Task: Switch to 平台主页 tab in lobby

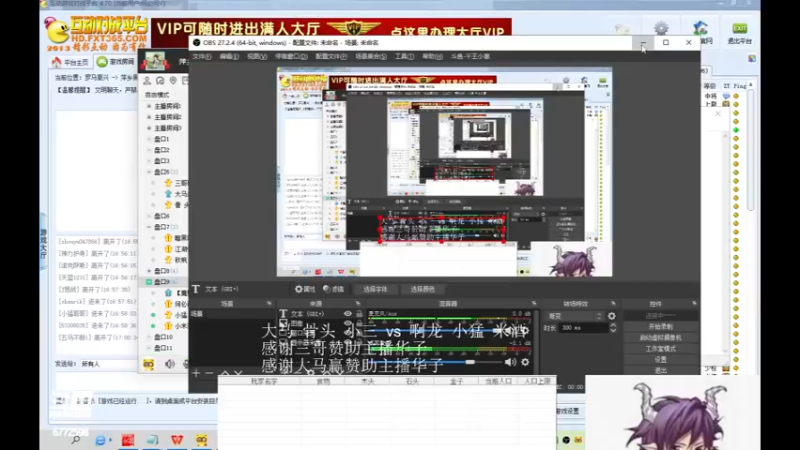Action: click(x=70, y=62)
